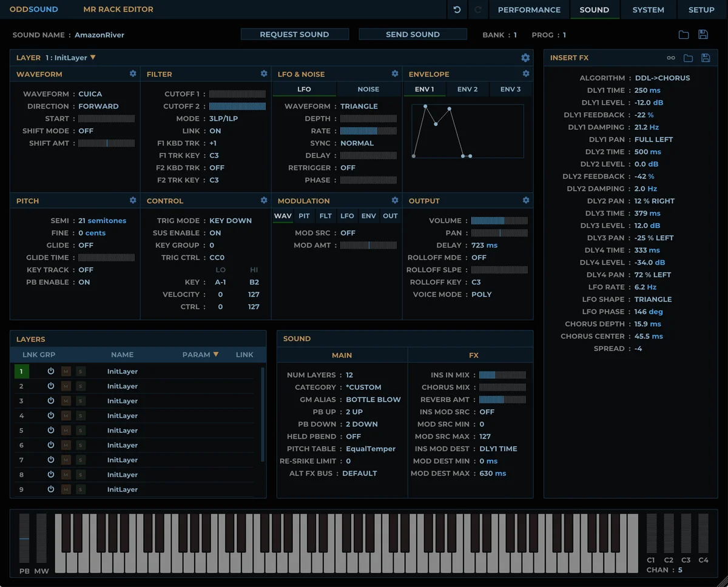The width and height of the screenshot is (728, 587).
Task: Click the SEND SOUND button
Action: 413,35
